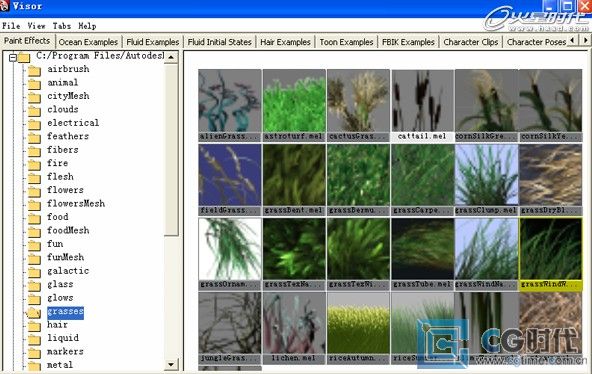This screenshot has width=592, height=374.
Task: Click the fun folder icon
Action: 34,245
